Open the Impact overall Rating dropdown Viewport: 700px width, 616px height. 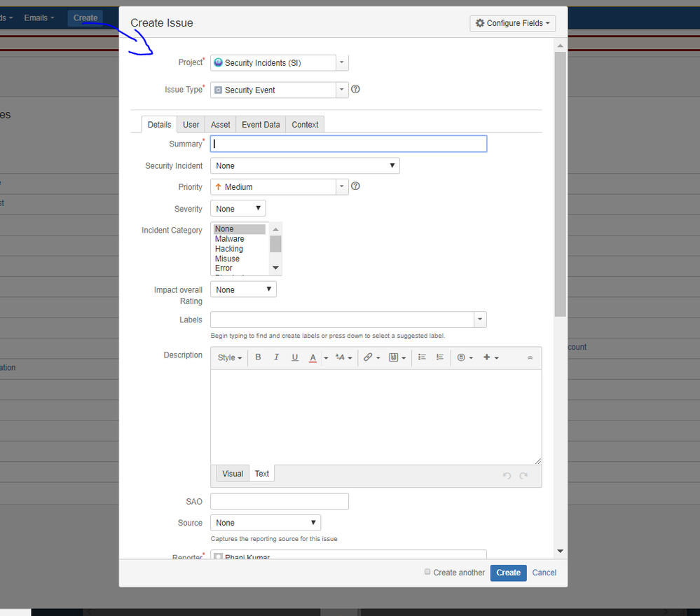click(243, 289)
